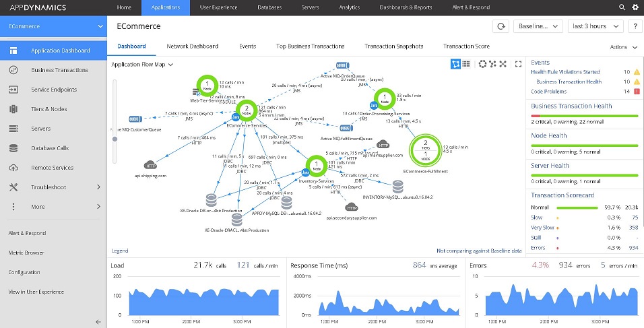Click the Business Transaction Health status bar
644x328 pixels.
coord(585,116)
